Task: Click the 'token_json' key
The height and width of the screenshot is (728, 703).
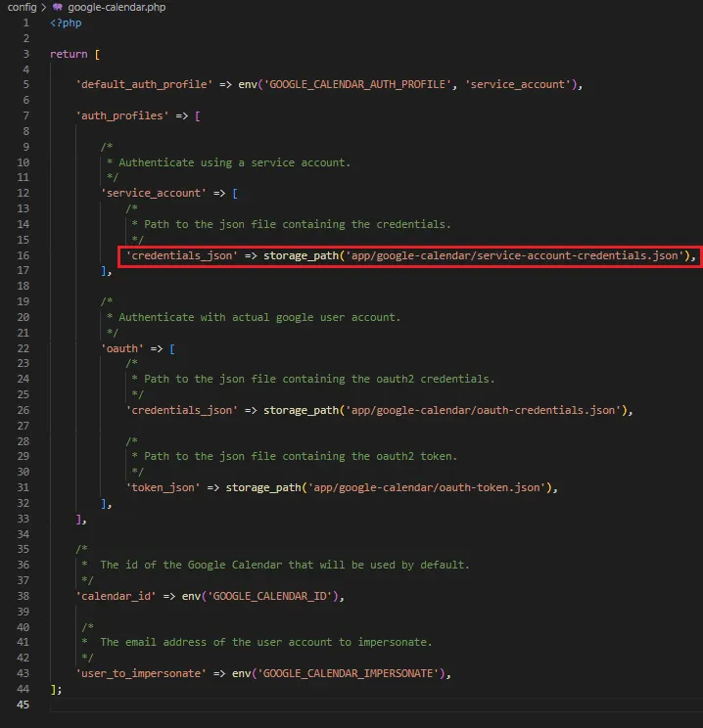Action: click(x=164, y=487)
